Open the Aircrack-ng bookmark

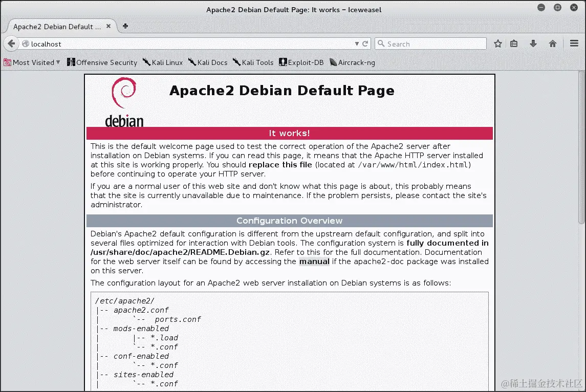coord(352,62)
